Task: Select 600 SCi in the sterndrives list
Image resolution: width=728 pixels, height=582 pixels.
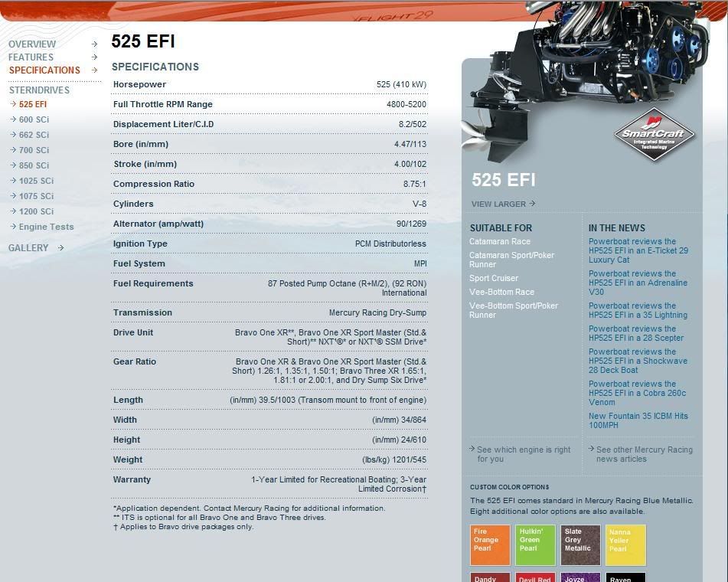Action: pyautogui.click(x=34, y=119)
